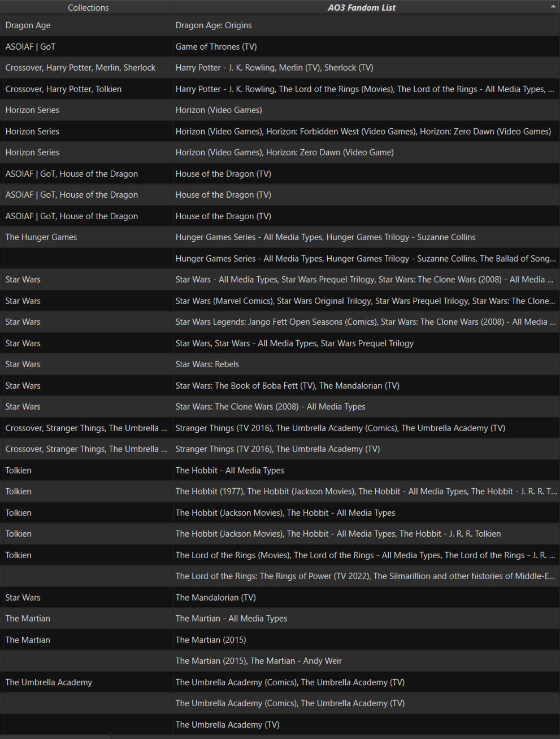Select Hobbit (Jackson Movies) cell ending 'All Media Types'

tap(366, 512)
